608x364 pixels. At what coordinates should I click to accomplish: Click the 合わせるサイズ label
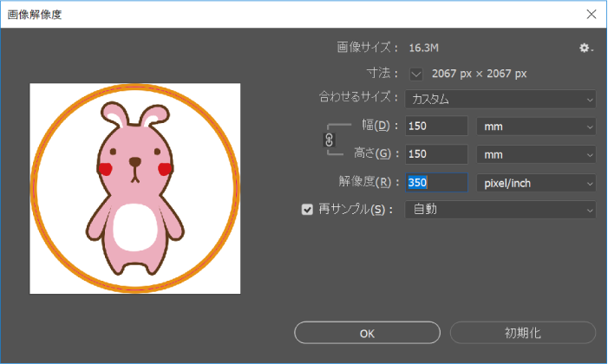358,97
